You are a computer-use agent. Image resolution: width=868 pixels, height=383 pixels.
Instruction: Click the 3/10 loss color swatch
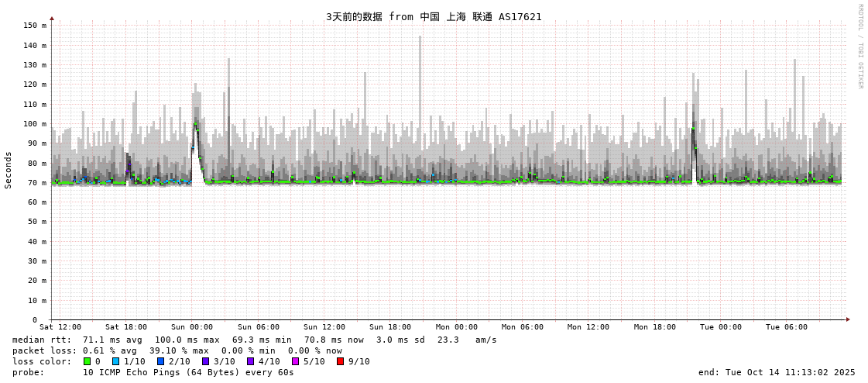pyautogui.click(x=205, y=361)
